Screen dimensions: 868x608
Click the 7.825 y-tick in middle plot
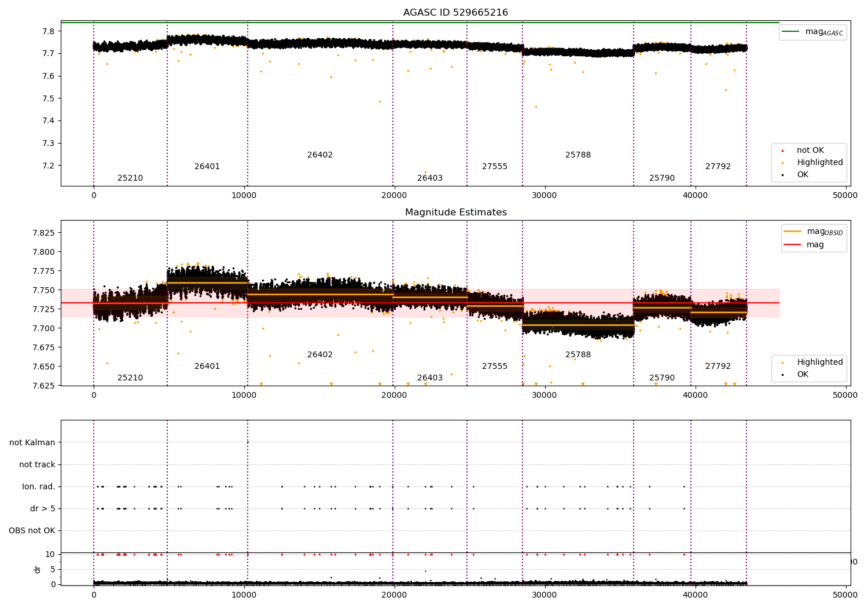point(44,233)
